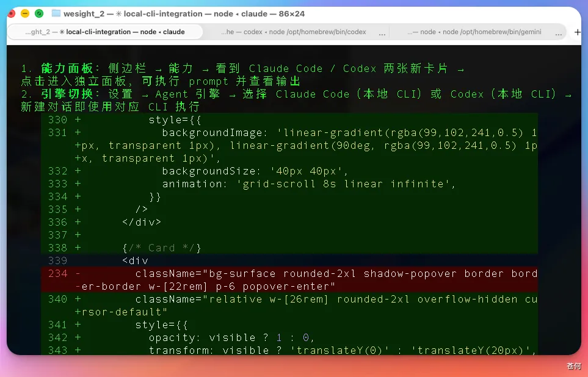Zoom the terminal window with green button
This screenshot has height=377, width=588.
point(39,13)
